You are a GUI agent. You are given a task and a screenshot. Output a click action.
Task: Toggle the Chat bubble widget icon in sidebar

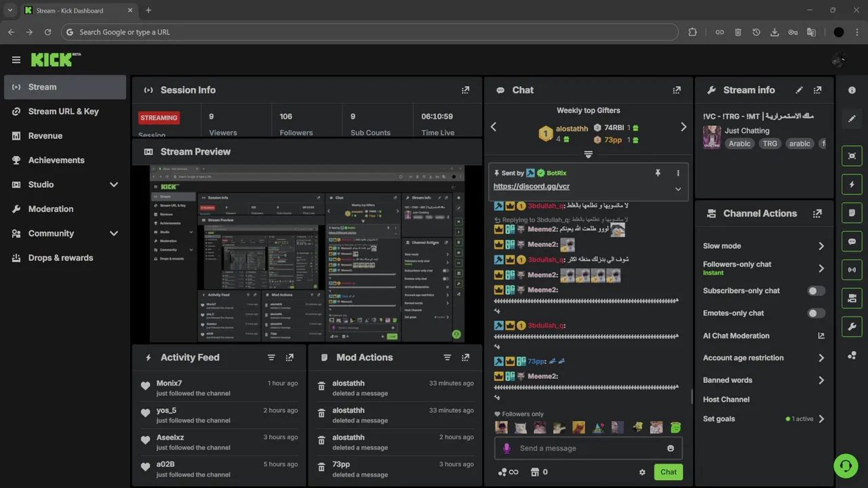[x=852, y=241]
